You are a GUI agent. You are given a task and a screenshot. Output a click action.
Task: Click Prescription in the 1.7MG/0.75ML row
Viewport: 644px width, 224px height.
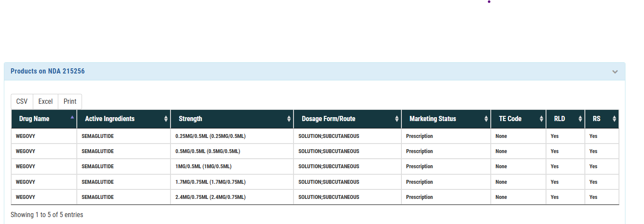coord(419,182)
